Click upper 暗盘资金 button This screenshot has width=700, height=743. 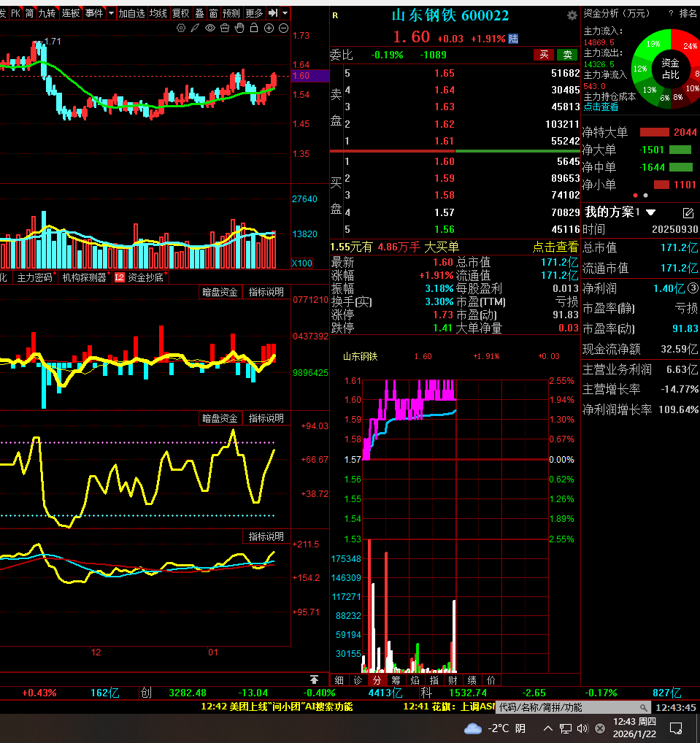[x=220, y=292]
